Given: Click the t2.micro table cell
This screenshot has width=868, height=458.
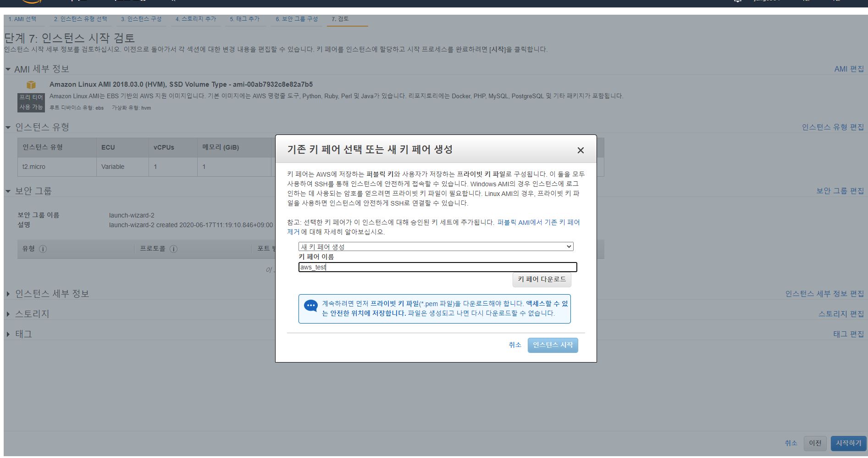Looking at the screenshot, I should point(57,167).
